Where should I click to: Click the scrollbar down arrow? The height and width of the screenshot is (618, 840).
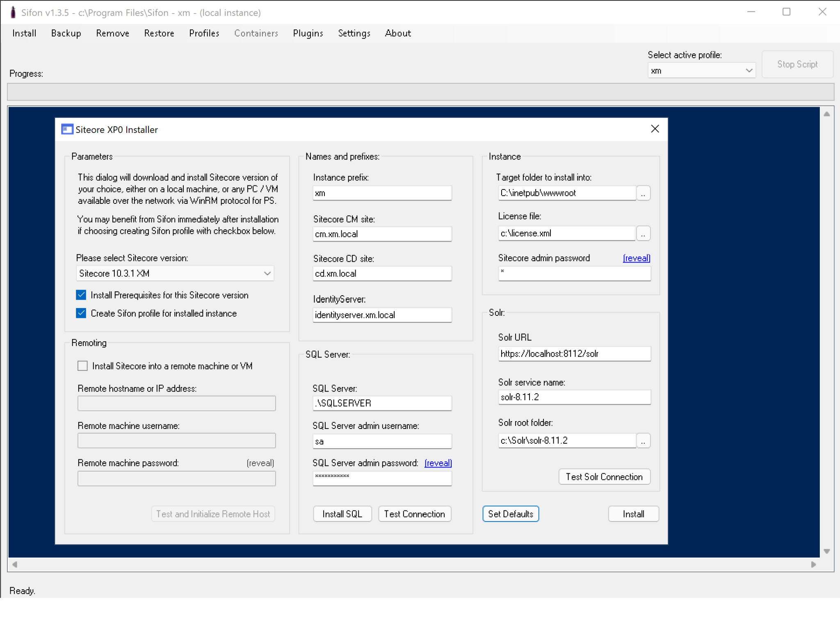pyautogui.click(x=827, y=551)
